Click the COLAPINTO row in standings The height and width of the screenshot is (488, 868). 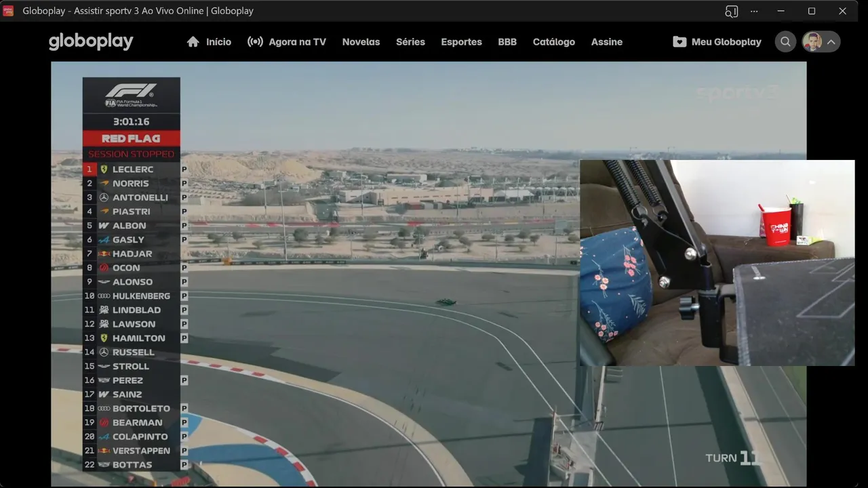pos(132,436)
